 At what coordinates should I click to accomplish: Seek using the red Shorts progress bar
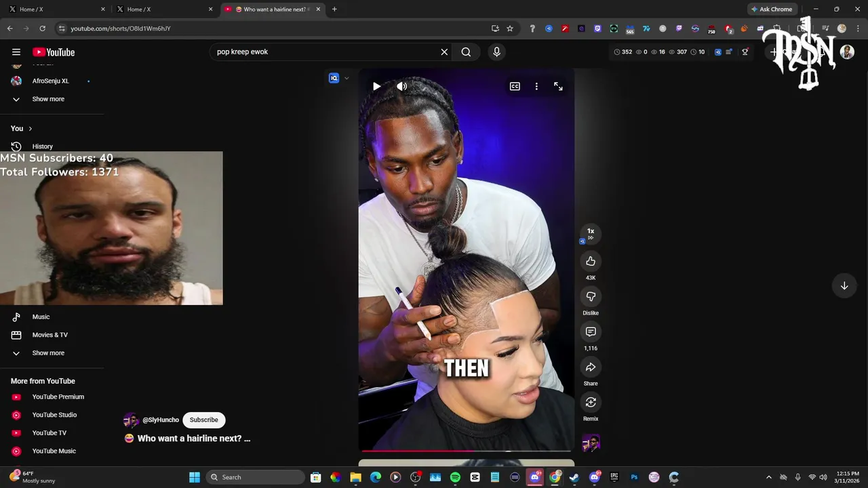click(x=466, y=451)
